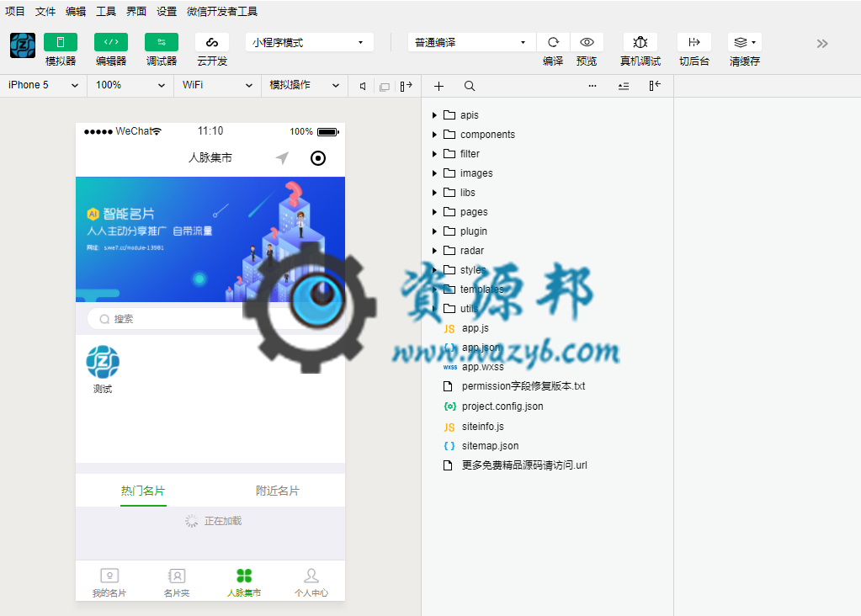Open 名片夹 bottom tab
The width and height of the screenshot is (861, 616).
(177, 582)
